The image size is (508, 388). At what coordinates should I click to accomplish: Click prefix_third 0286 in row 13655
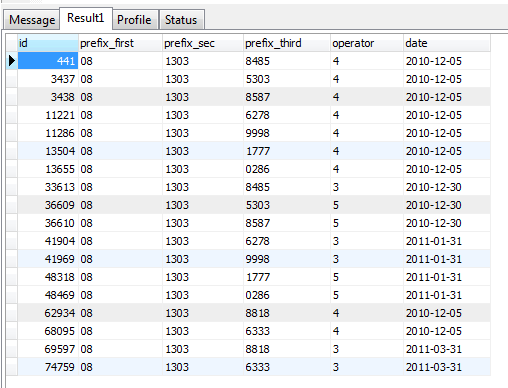pyautogui.click(x=287, y=169)
